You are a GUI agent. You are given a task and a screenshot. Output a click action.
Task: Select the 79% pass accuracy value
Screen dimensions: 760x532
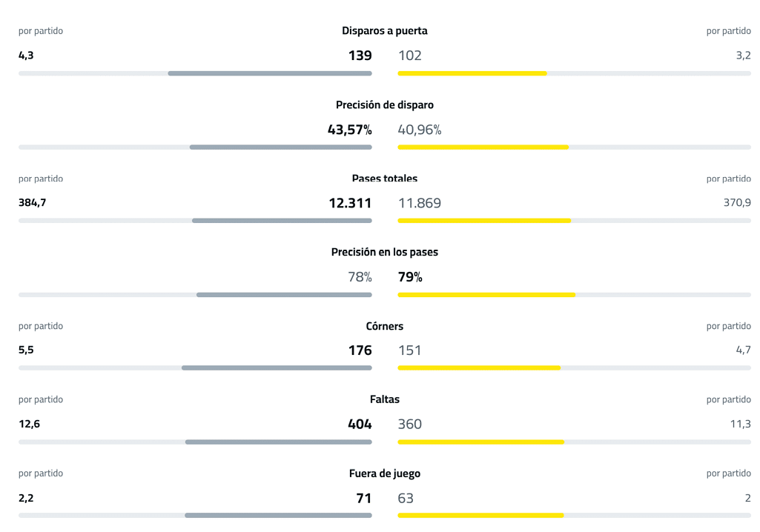tap(410, 277)
